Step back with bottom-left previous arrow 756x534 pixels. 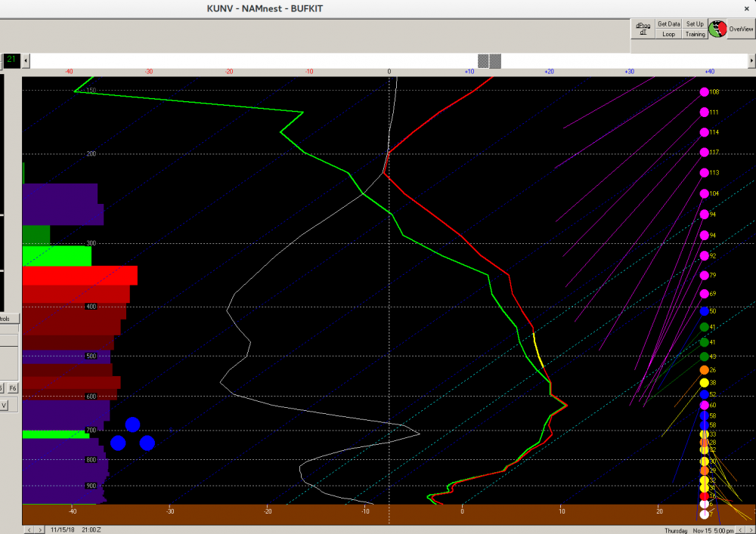29,529
